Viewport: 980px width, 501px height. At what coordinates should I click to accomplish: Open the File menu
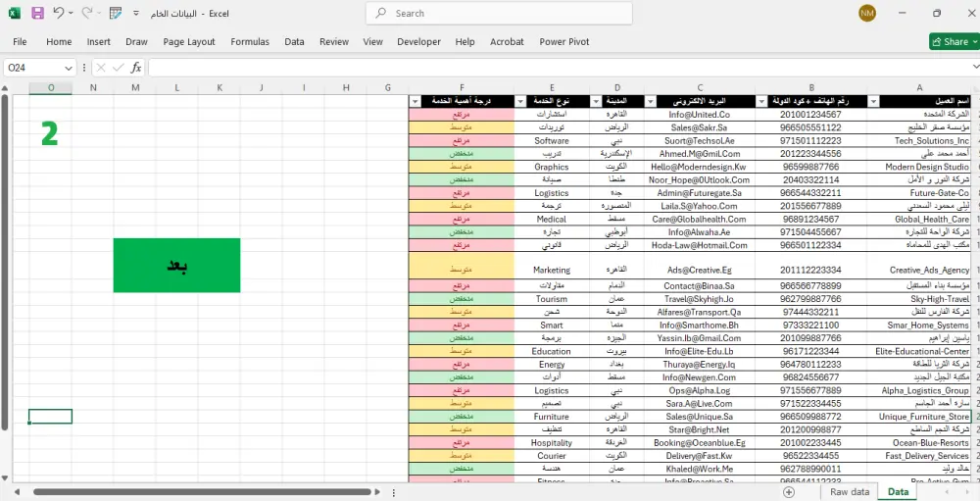20,42
